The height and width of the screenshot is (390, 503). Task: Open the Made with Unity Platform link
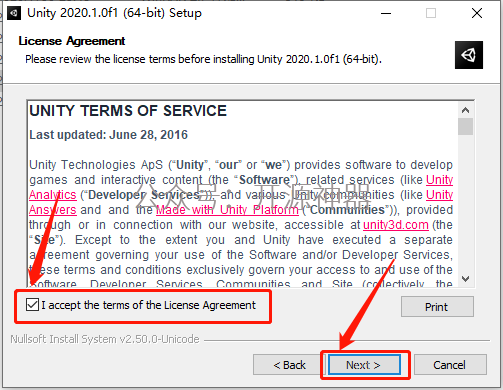coord(227,210)
